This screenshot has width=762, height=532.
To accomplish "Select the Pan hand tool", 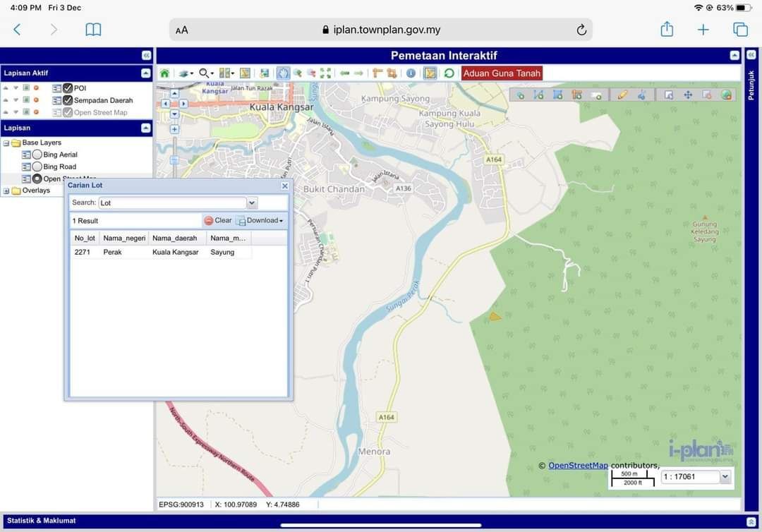I will 283,73.
